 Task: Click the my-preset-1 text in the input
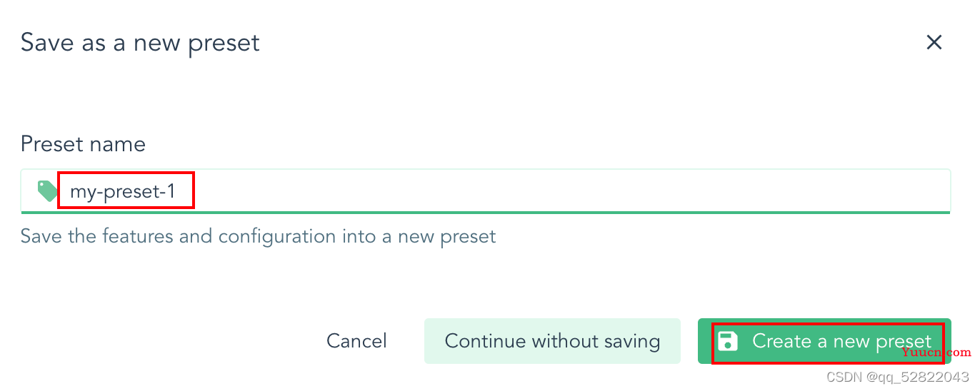pyautogui.click(x=122, y=191)
